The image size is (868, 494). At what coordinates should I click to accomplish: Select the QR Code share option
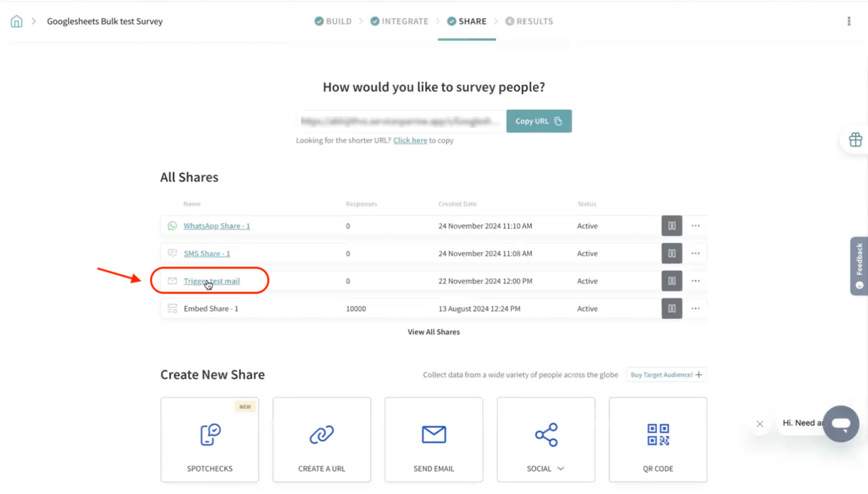click(x=657, y=439)
